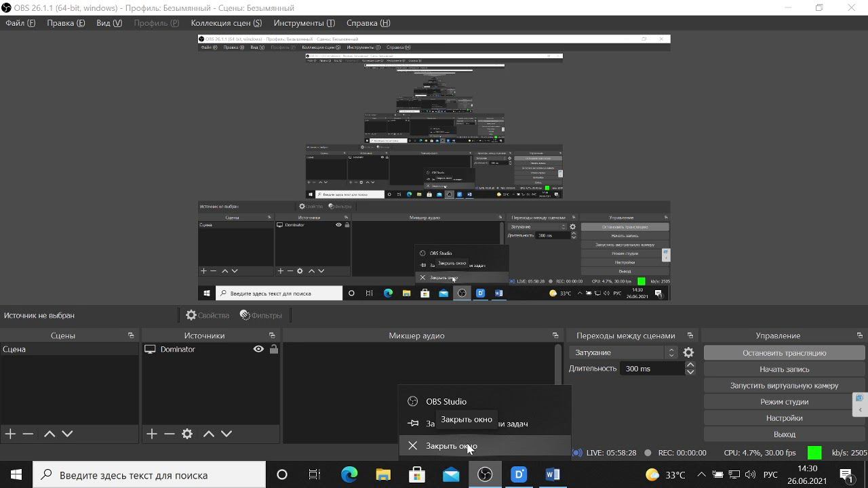This screenshot has width=868, height=488.
Task: Open Microsoft Word from the taskbar
Action: pyautogui.click(x=553, y=474)
